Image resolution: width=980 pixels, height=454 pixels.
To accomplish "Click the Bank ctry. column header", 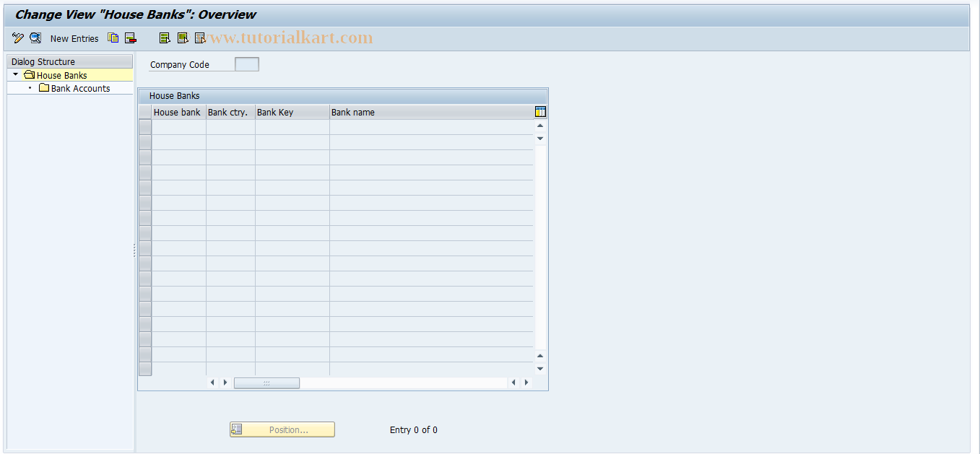I will 230,112.
